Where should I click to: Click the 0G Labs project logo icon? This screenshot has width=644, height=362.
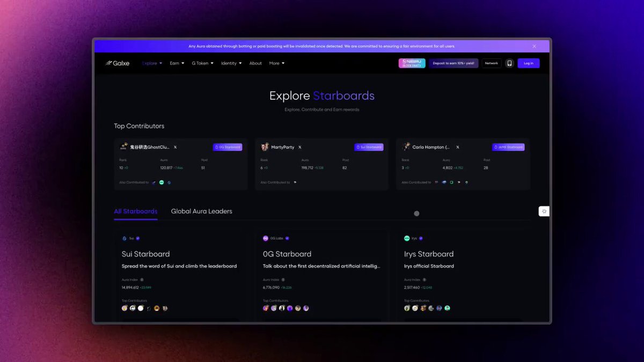click(x=266, y=238)
